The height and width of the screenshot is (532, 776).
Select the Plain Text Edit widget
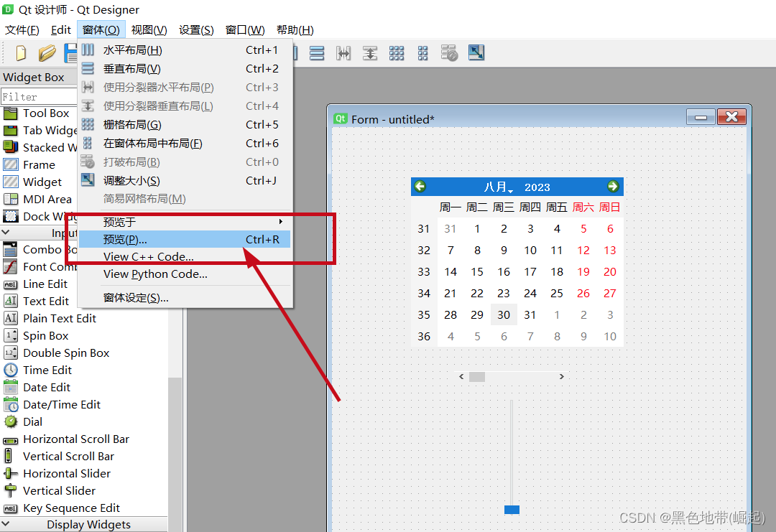(60, 318)
